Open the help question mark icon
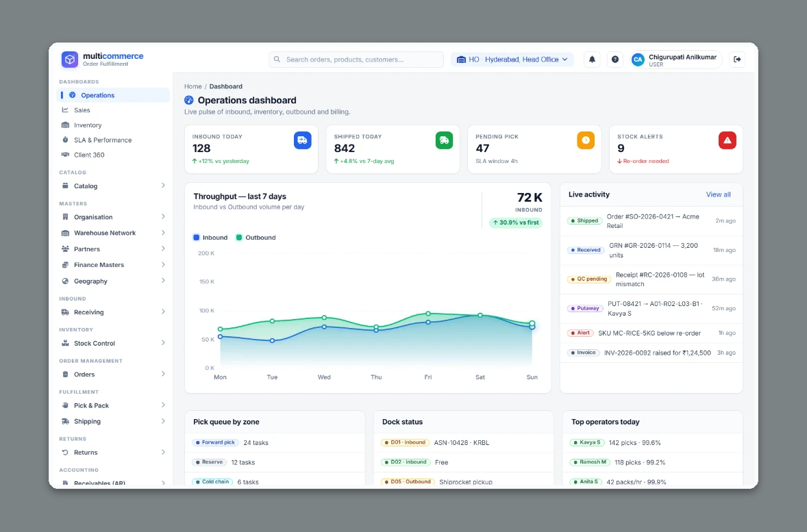Viewport: 807px width, 532px height. click(615, 60)
